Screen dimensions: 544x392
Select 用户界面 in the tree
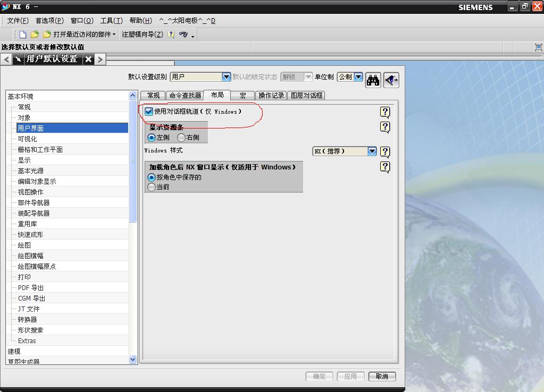[x=72, y=128]
